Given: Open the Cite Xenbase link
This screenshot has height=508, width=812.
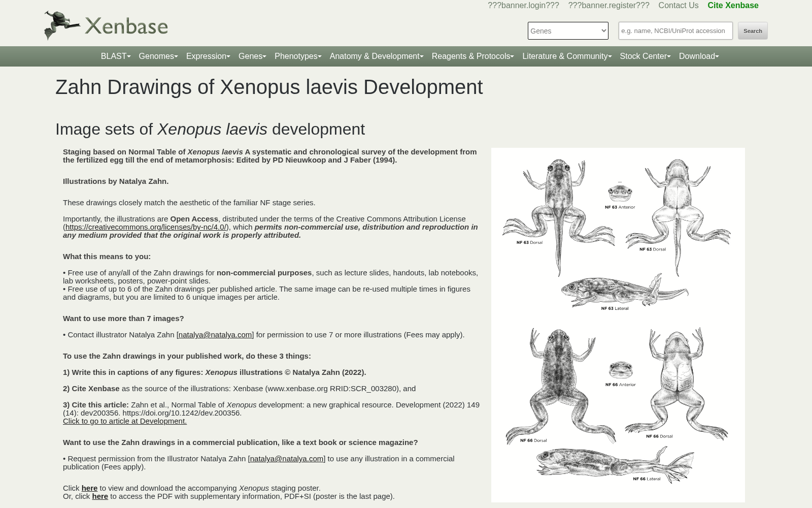Looking at the screenshot, I should tap(733, 5).
